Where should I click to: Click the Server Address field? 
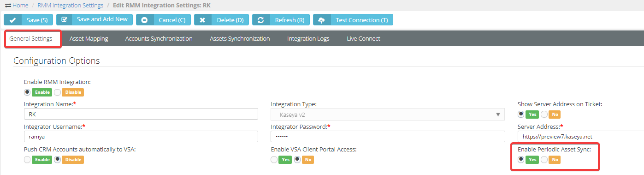581,136
